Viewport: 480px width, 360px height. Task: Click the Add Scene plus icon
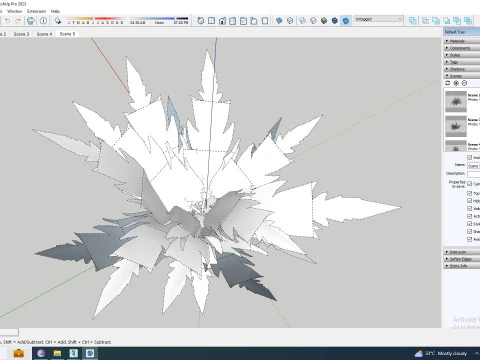[456, 83]
